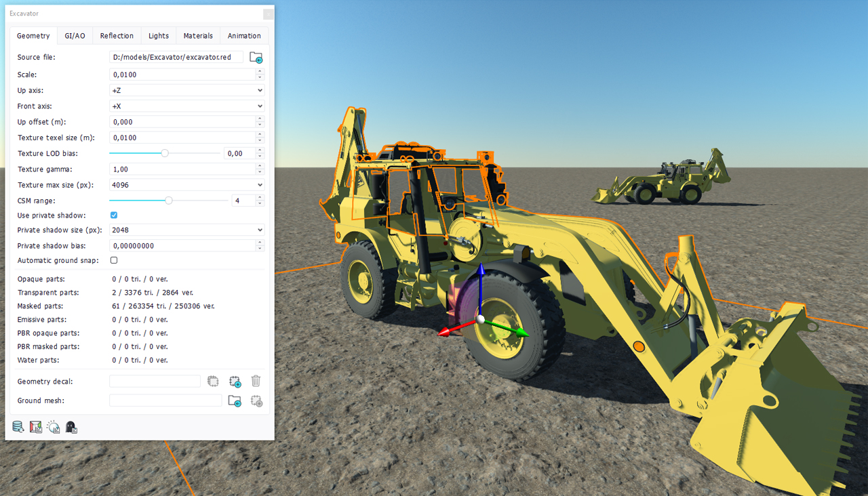Expand the Up axis dropdown

(186, 90)
